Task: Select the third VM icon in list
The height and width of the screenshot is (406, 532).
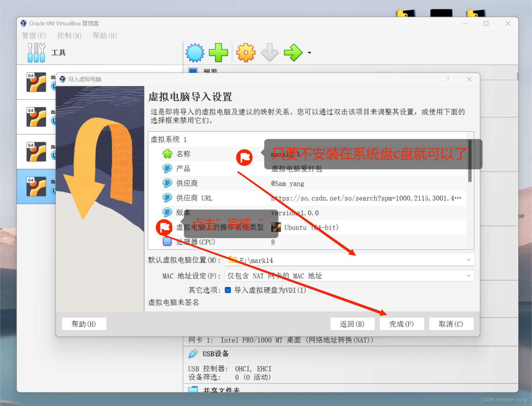Action: [x=36, y=152]
